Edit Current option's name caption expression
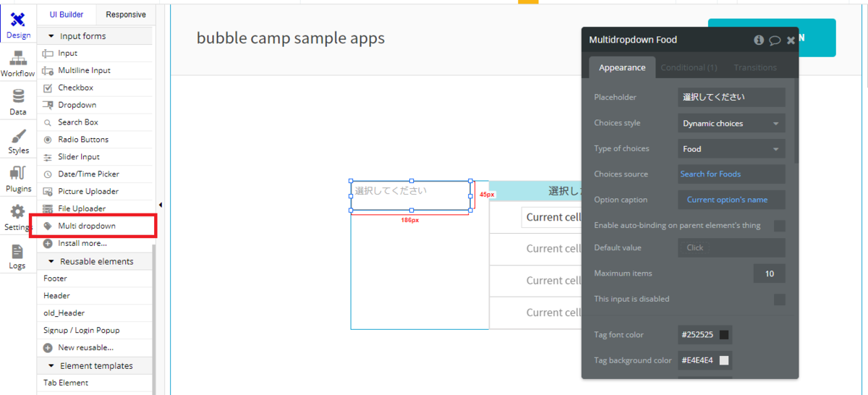Screen dimensions: 868x395 pyautogui.click(x=731, y=200)
